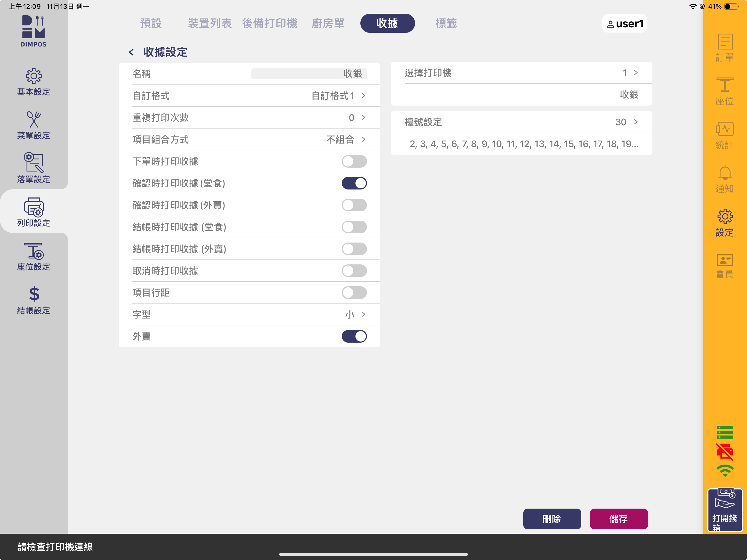This screenshot has width=747, height=560.
Task: Click the 儲存 save button
Action: click(618, 519)
